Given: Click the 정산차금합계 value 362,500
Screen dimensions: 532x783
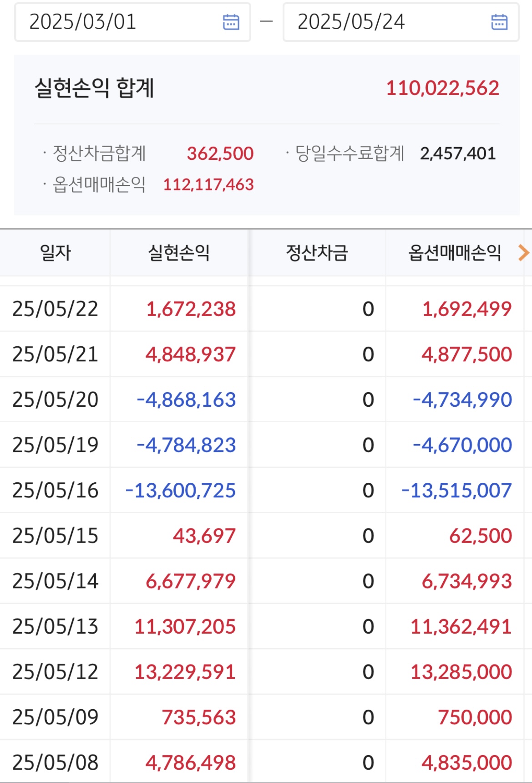Looking at the screenshot, I should [220, 154].
